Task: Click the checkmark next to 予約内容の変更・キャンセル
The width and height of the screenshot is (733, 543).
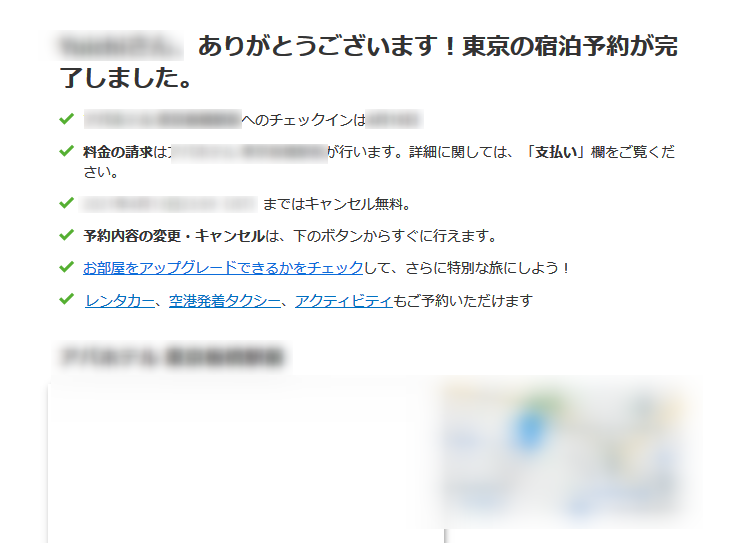Action: (x=66, y=236)
